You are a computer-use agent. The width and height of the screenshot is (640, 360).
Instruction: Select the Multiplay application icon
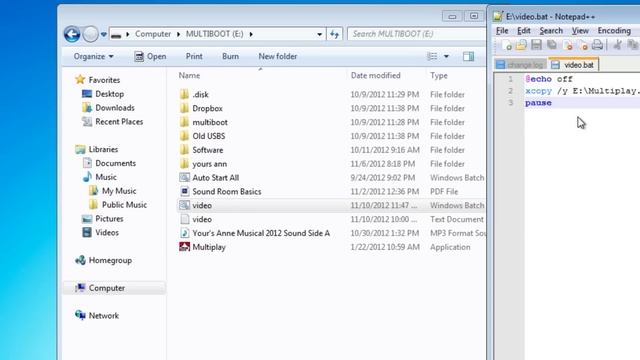(184, 247)
